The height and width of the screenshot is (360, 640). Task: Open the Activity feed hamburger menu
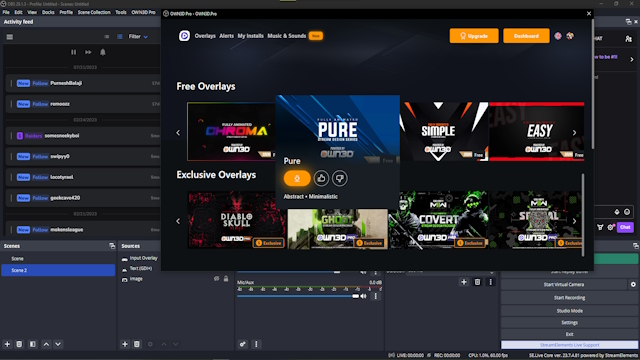(x=10, y=37)
